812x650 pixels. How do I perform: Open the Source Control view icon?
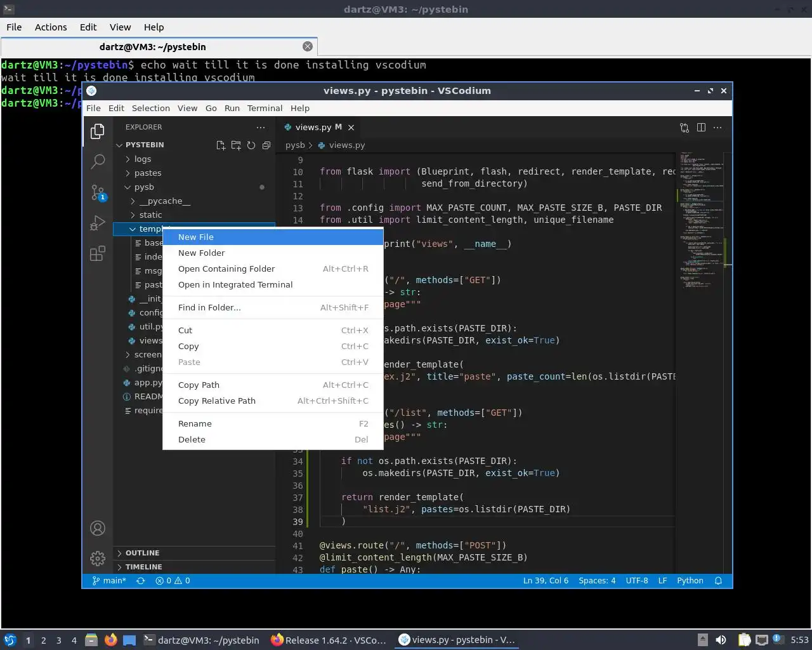[x=98, y=192]
